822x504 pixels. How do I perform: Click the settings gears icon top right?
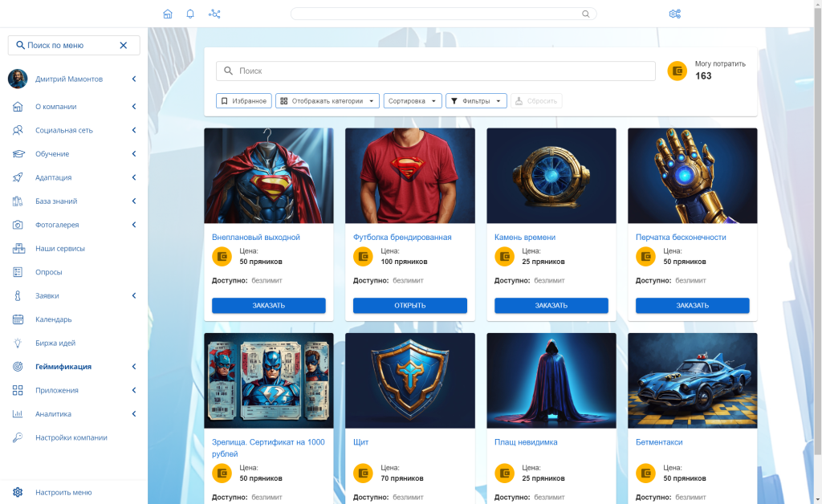(674, 14)
